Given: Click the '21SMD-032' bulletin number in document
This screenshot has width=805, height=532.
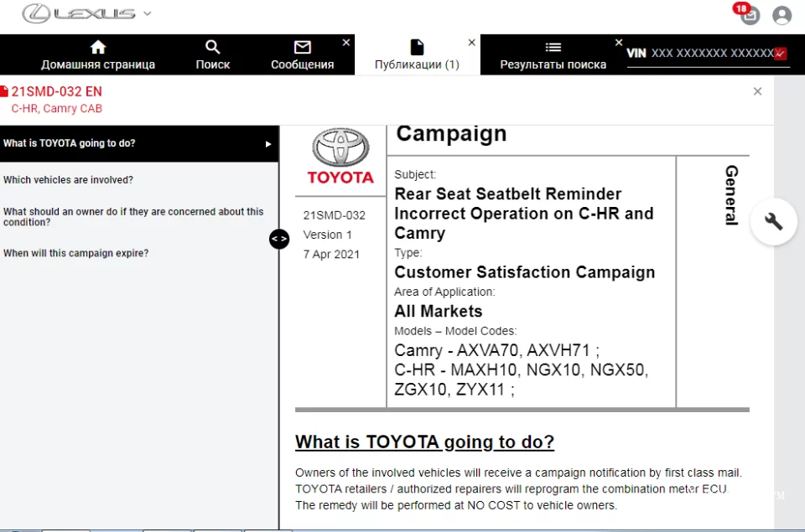Looking at the screenshot, I should [x=335, y=215].
